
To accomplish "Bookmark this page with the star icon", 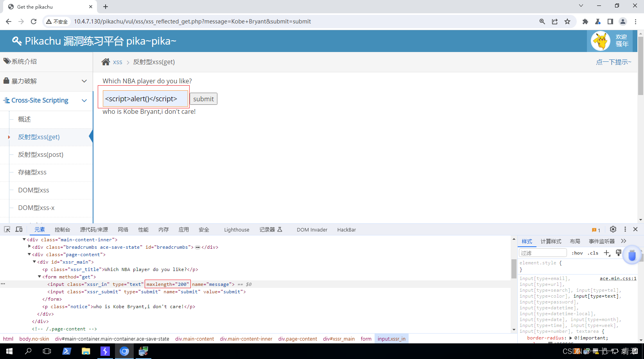I will coord(567,22).
